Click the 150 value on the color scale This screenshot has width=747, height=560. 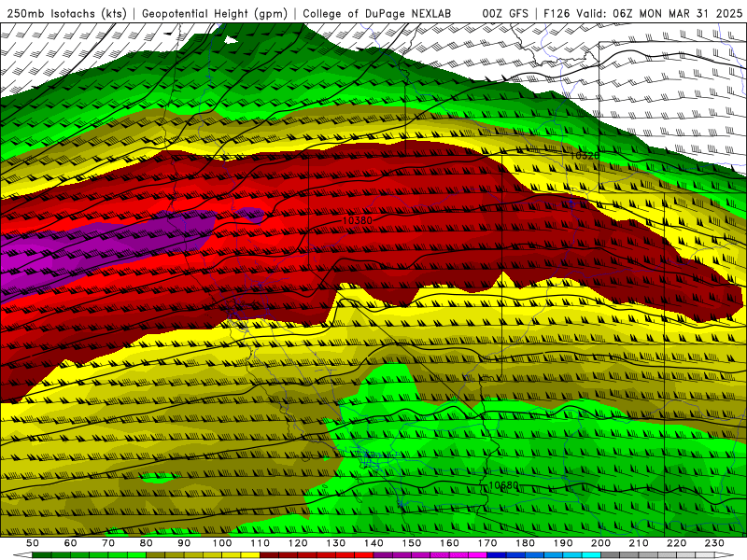pos(412,543)
